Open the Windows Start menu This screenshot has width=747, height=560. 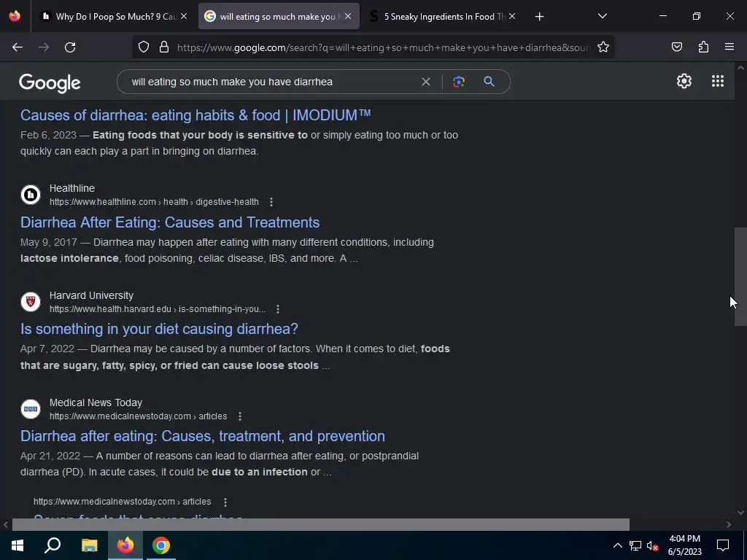18,545
